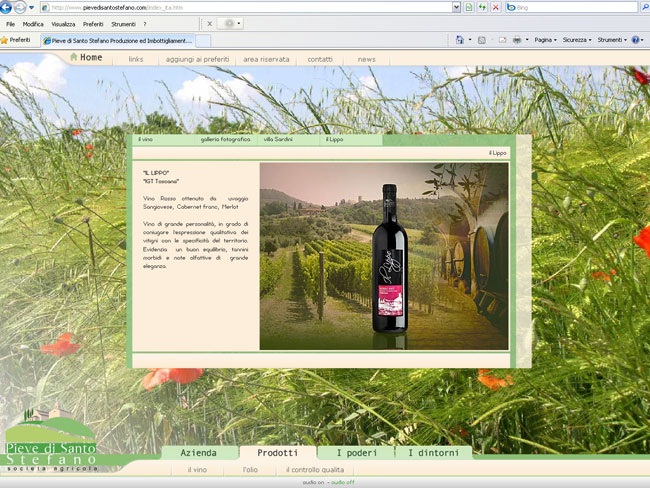The width and height of the screenshot is (650, 488).
Task: Open the I poderi bottom tab
Action: pos(357,453)
